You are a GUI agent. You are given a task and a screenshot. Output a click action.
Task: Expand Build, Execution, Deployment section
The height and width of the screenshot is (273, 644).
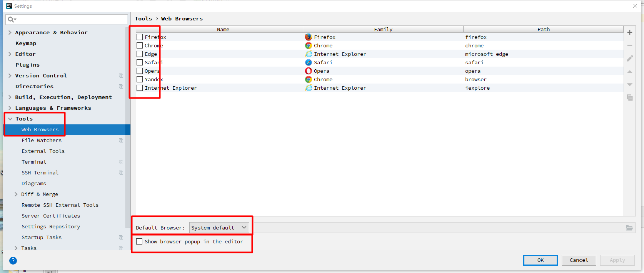click(x=10, y=97)
